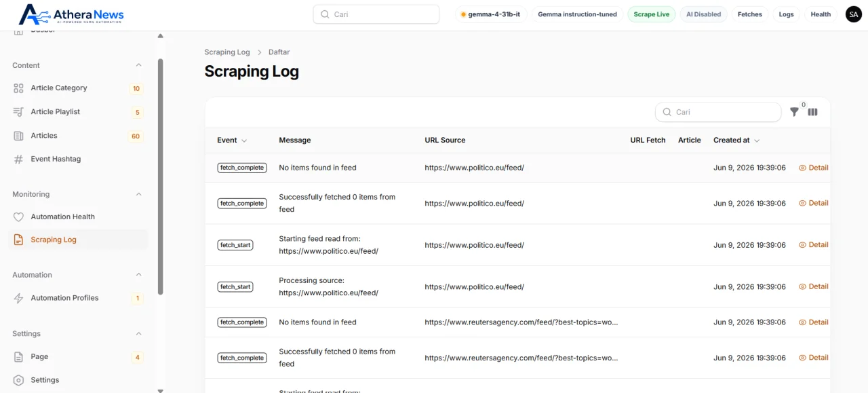Click the gemma-4-31b-it model chip
Image resolution: width=868 pixels, height=393 pixels.
(491, 14)
